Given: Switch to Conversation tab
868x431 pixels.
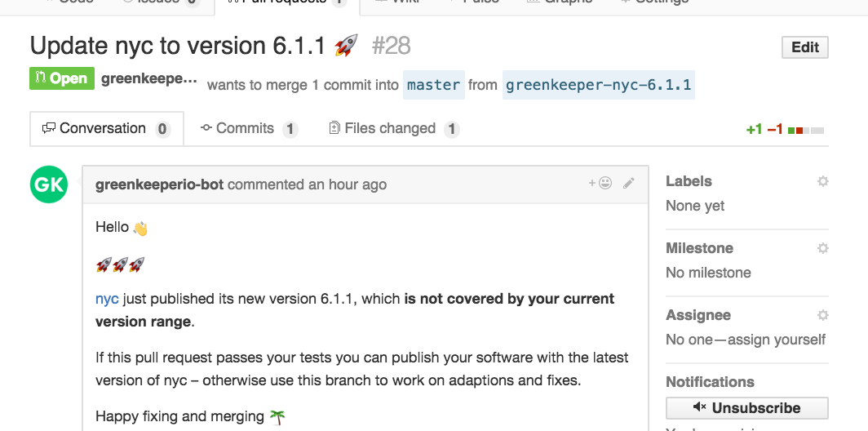Looking at the screenshot, I should (107, 128).
